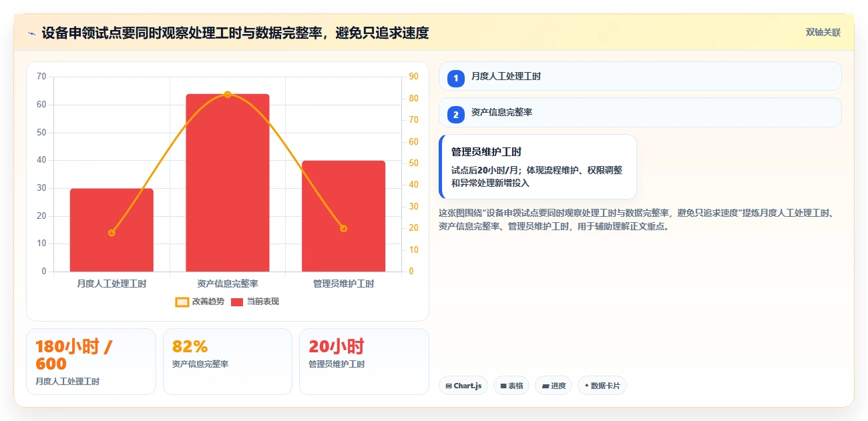Image resolution: width=868 pixels, height=421 pixels.
Task: Click the 20小时 stat card
Action: [364, 362]
